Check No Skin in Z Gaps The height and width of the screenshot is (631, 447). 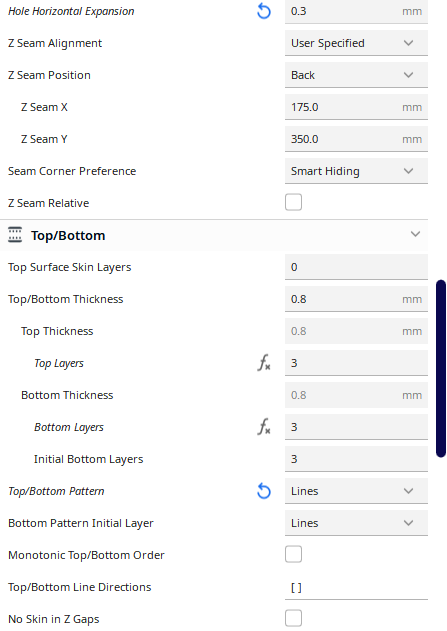[x=293, y=619]
